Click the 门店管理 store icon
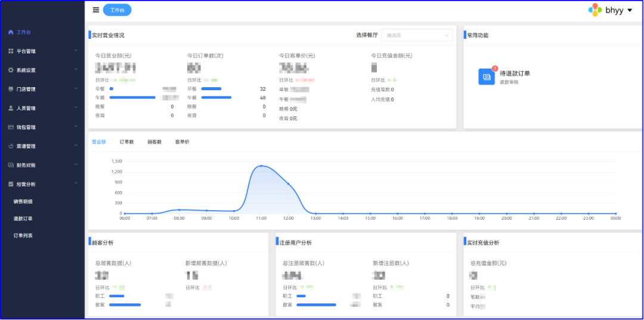Image resolution: width=644 pixels, height=320 pixels. pyautogui.click(x=11, y=90)
